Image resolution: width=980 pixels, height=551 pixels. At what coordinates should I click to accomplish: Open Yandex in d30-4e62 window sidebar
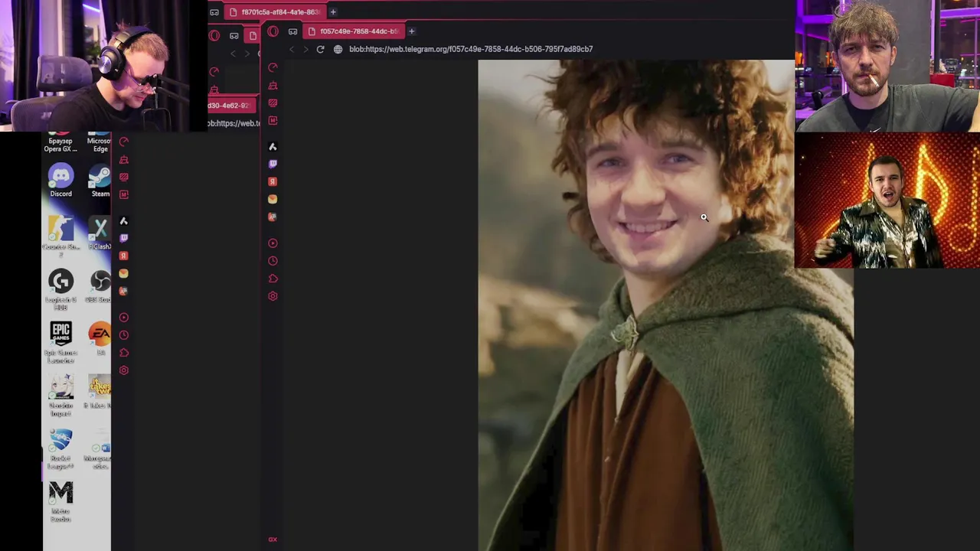[x=124, y=256]
